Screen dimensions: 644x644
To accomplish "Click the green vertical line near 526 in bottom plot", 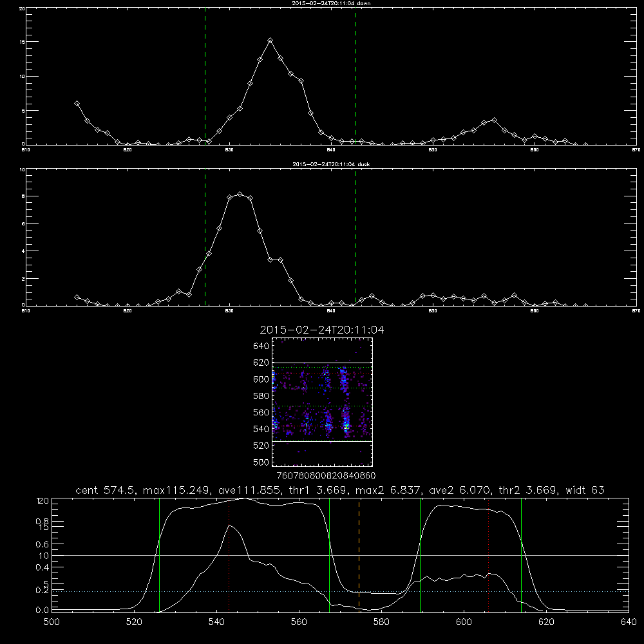I will point(159,554).
